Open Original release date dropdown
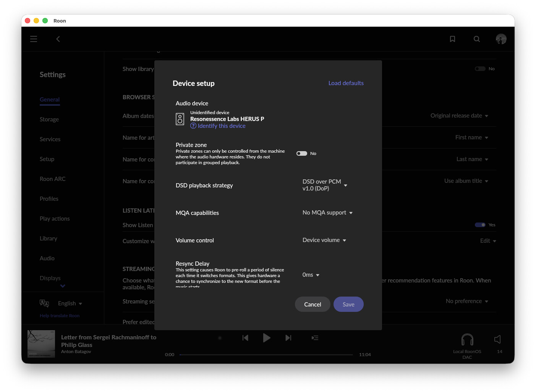This screenshot has width=536, height=392. tap(459, 116)
